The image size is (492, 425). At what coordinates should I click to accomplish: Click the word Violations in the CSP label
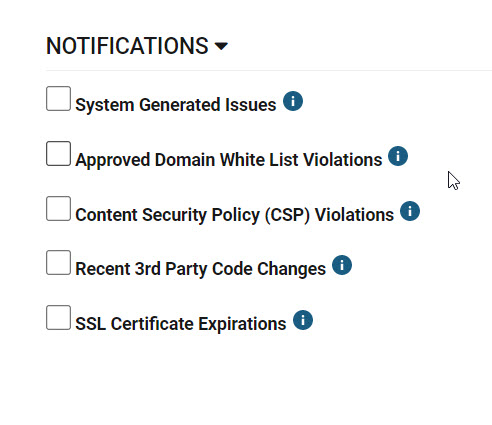(x=354, y=215)
